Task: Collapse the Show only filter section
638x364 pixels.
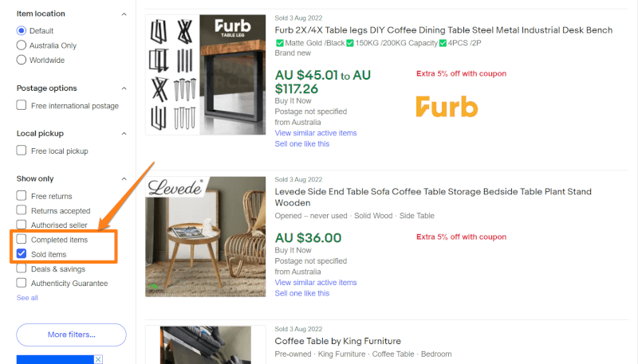Action: tap(124, 178)
